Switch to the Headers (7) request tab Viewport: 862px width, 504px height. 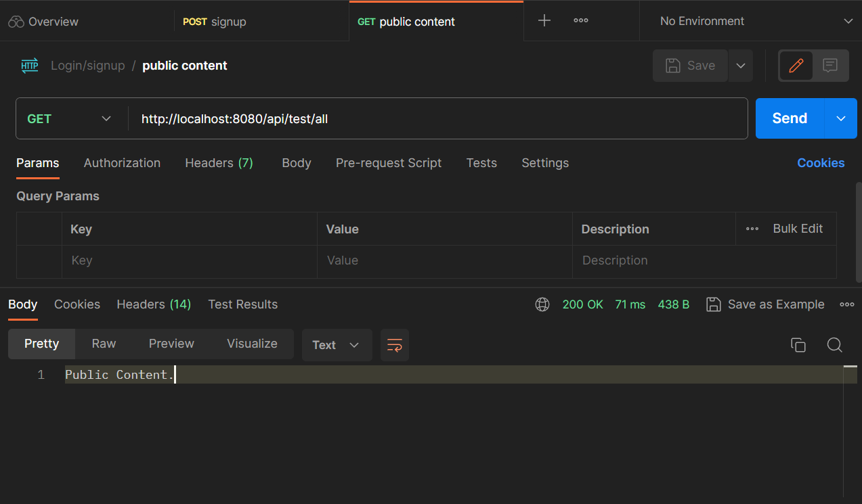[x=219, y=163]
